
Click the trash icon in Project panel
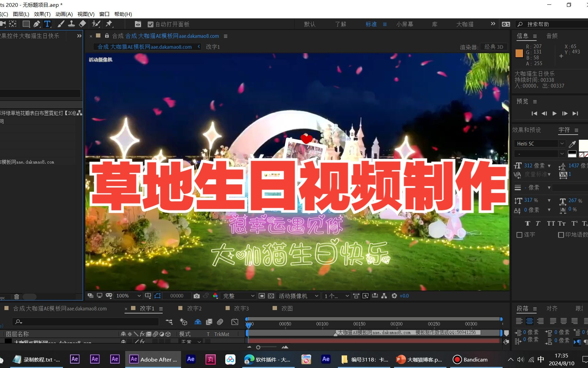point(16,297)
